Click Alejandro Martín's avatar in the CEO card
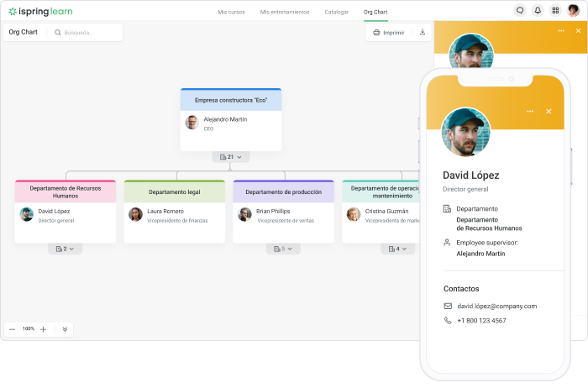588x388 pixels. 192,123
